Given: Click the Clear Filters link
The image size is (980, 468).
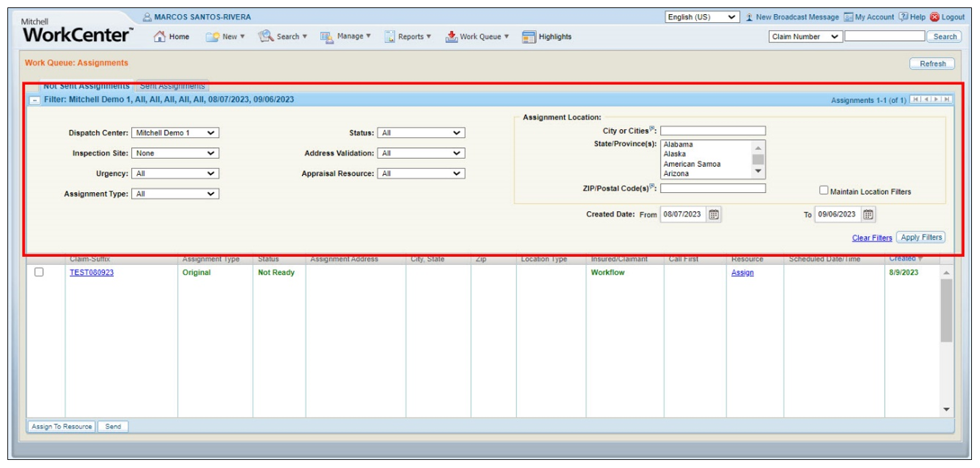Looking at the screenshot, I should click(872, 238).
